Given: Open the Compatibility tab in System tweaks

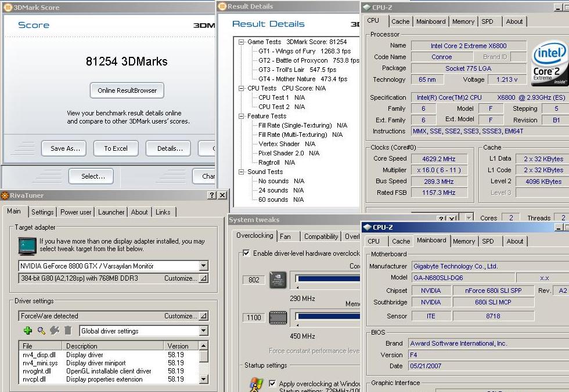Looking at the screenshot, I should pyautogui.click(x=321, y=237).
